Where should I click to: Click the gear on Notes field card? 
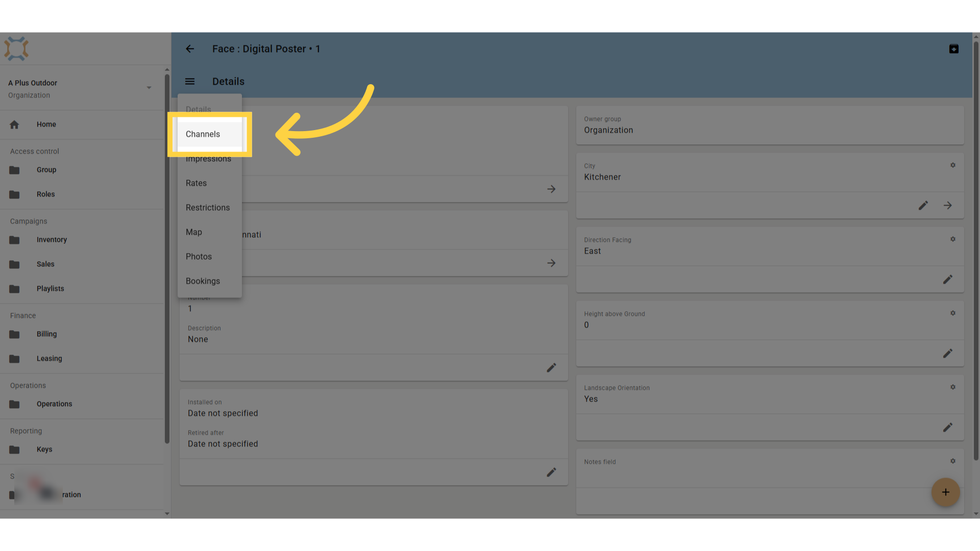952,461
